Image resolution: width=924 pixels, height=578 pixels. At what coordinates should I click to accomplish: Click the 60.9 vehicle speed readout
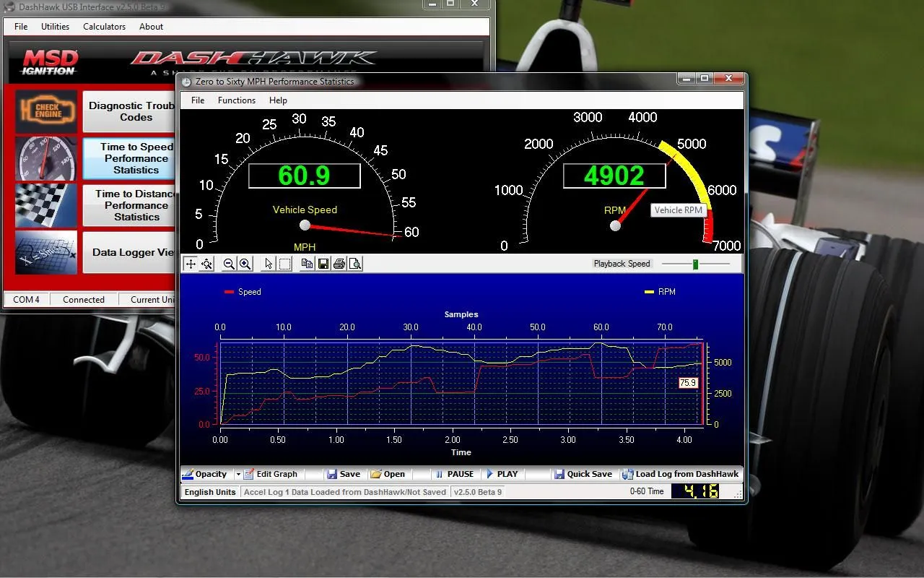coord(304,176)
